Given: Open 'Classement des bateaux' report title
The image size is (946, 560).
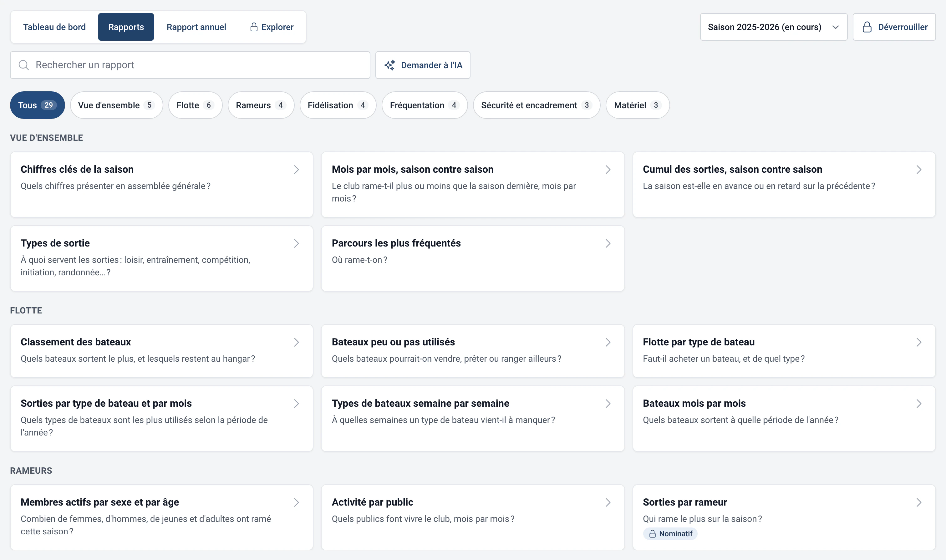Looking at the screenshot, I should tap(75, 342).
